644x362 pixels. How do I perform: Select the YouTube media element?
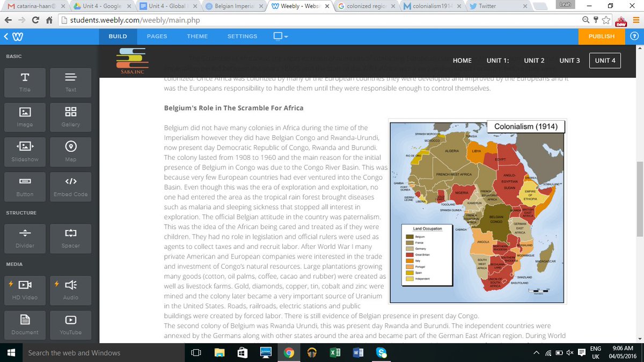(71, 324)
